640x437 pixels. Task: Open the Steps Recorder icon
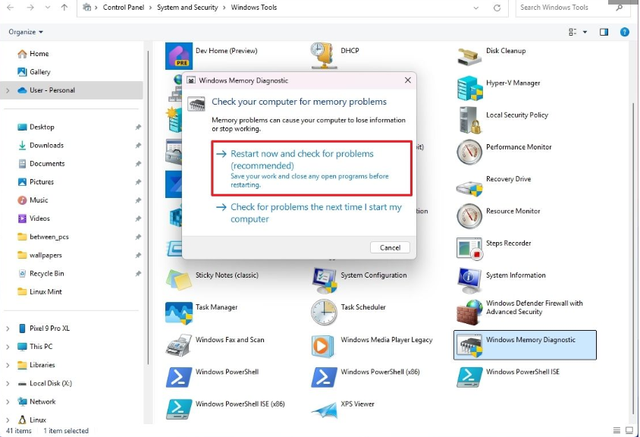coord(469,248)
